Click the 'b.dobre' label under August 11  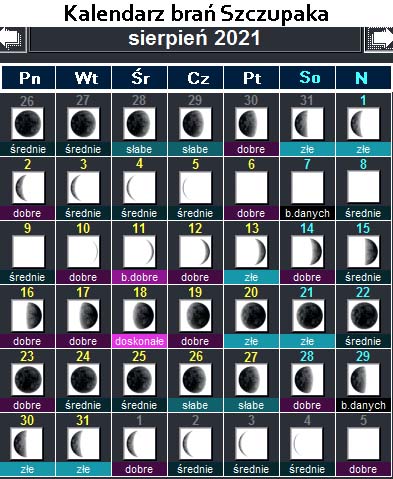click(x=139, y=277)
